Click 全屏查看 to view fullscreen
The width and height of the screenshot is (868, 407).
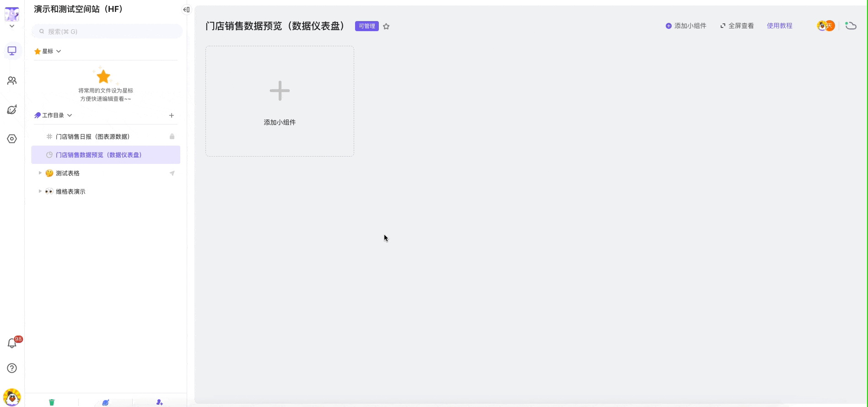coord(737,26)
